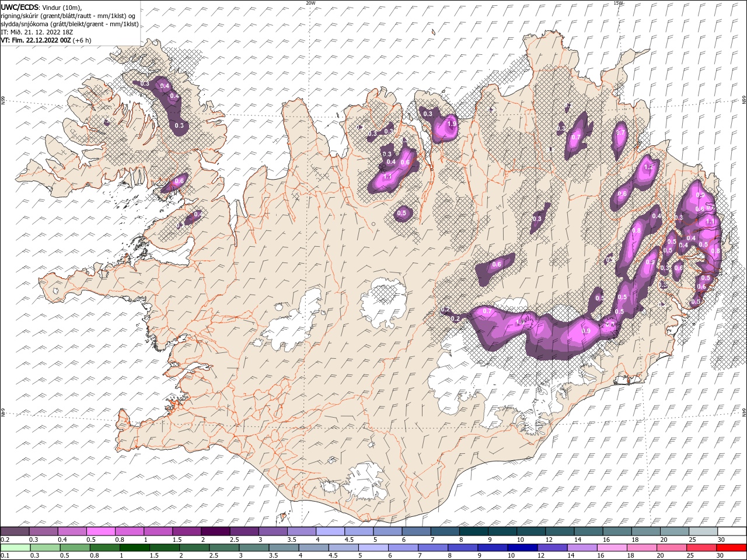Pick the deep navy rain swatch labeled 10
This screenshot has width=747, height=560.
coord(523,548)
